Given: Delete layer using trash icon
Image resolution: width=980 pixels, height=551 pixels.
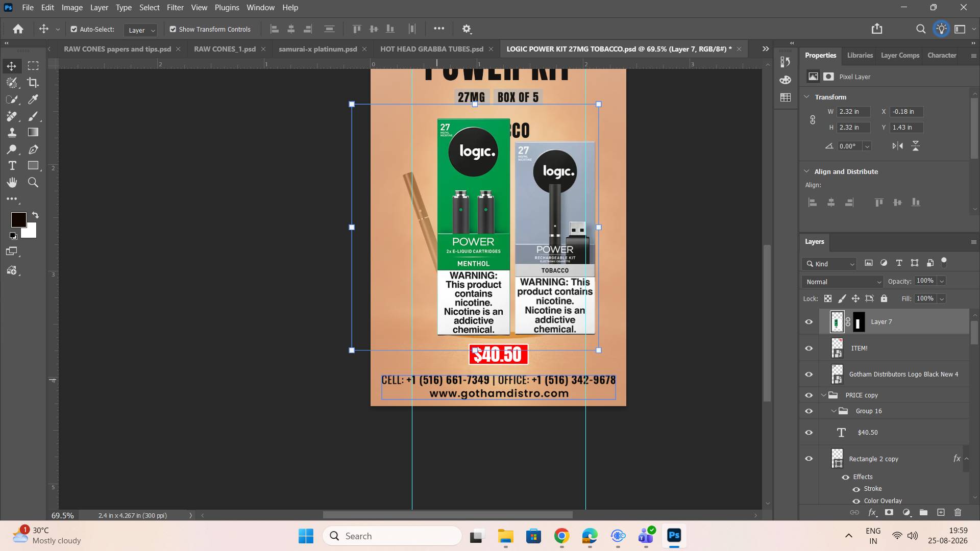Looking at the screenshot, I should coord(958,512).
